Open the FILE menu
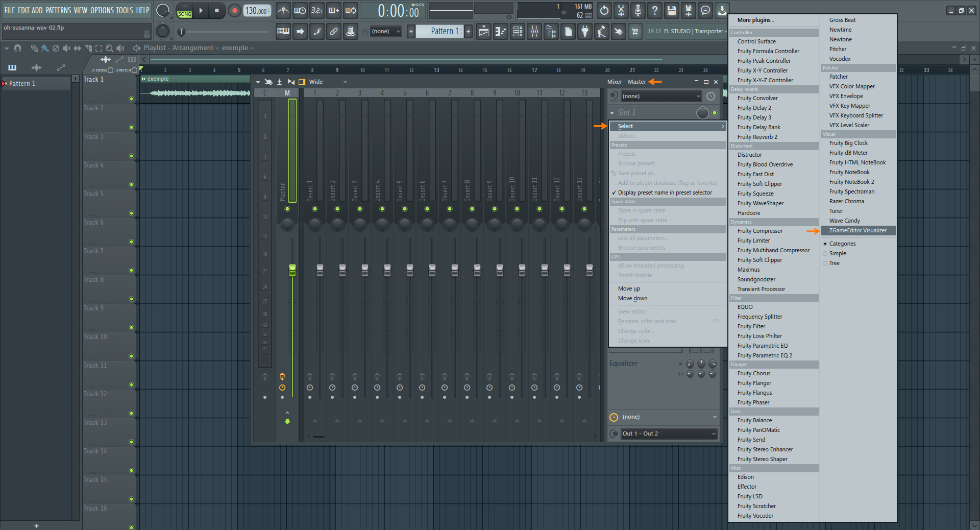The height and width of the screenshot is (530, 980). tap(10, 10)
